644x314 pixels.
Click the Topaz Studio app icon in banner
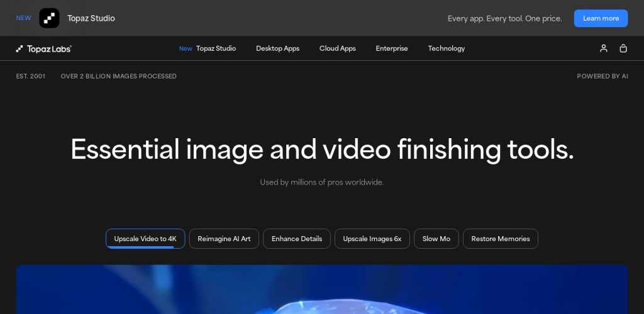49,18
